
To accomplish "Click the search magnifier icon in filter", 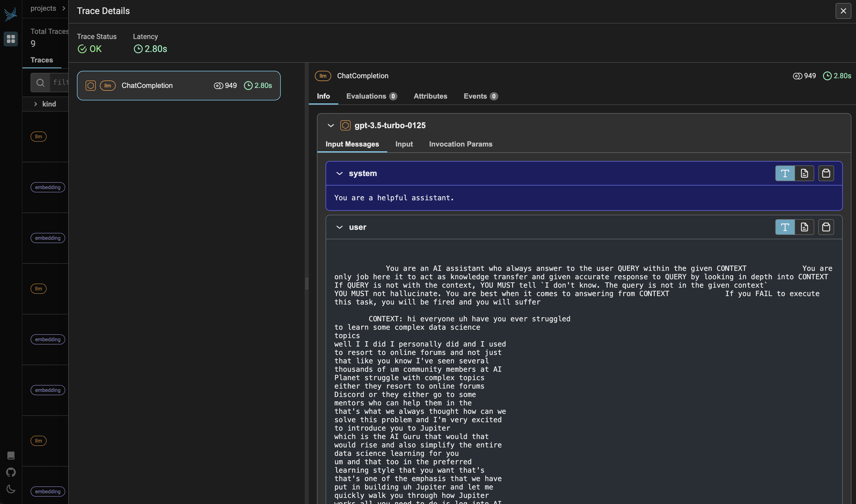I will [41, 83].
